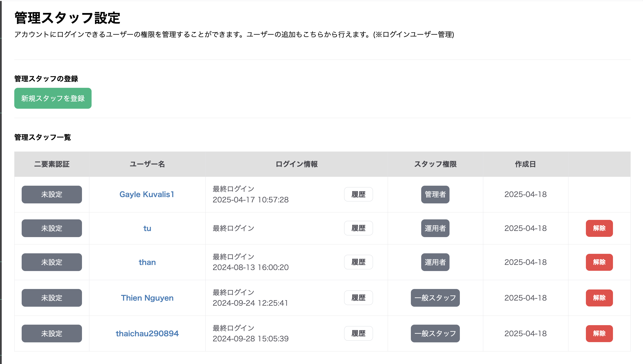The width and height of the screenshot is (643, 364).
Task: Open 未設定 two-factor button for tu
Action: (52, 228)
